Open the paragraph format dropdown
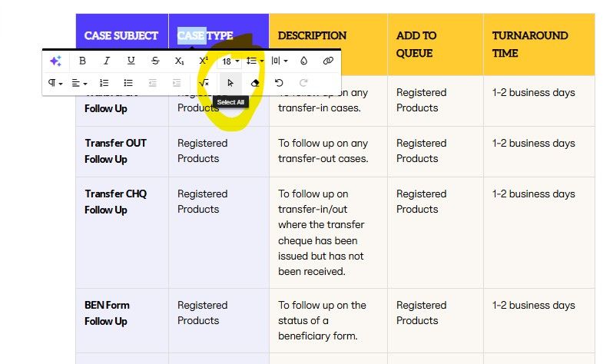Image resolution: width=613 pixels, height=364 pixels. click(56, 83)
